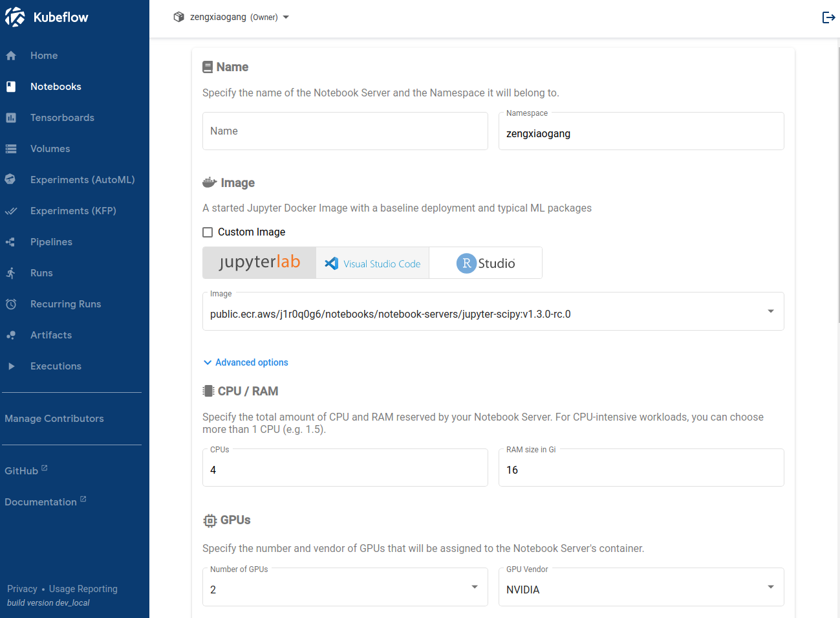Click the logout icon at top right
The height and width of the screenshot is (618, 840).
828,17
